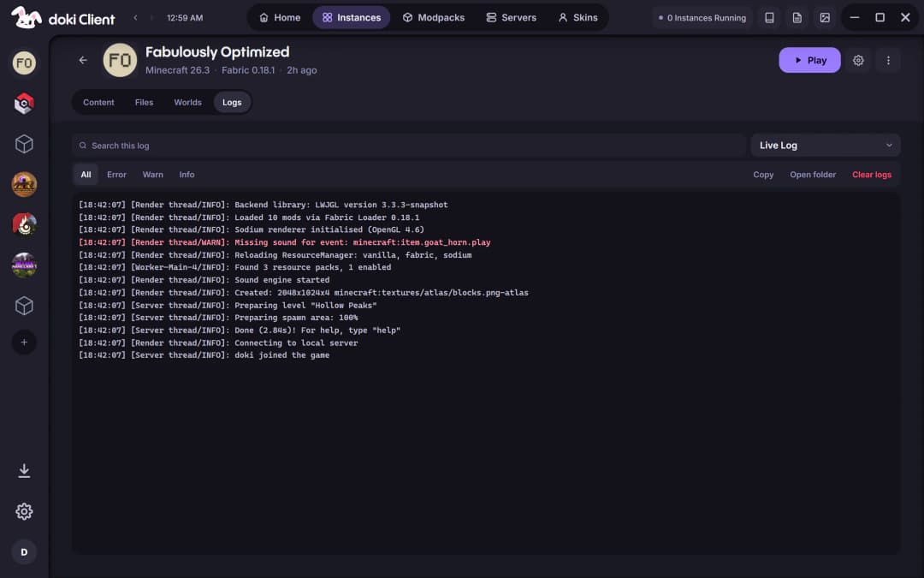This screenshot has width=924, height=578.
Task: Open the first cube instance in the sidebar
Action: tap(24, 144)
